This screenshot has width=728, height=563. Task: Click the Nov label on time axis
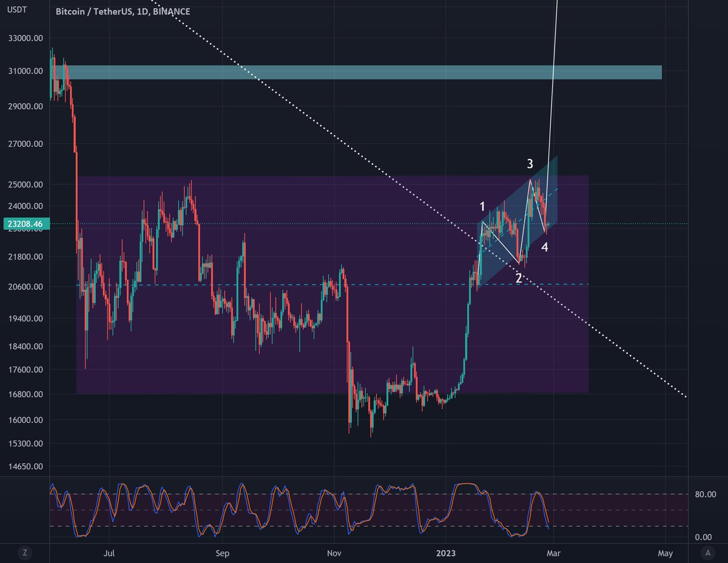334,553
